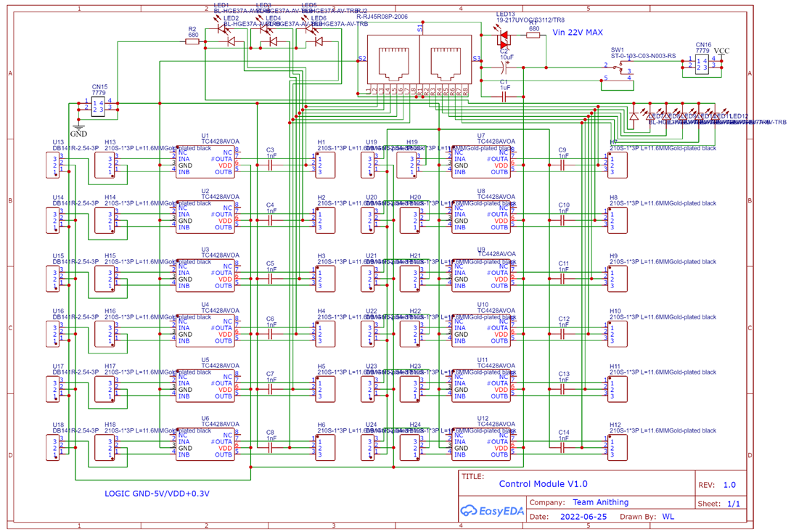Click the VCC net label at top right
The height and width of the screenshot is (532, 791).
pos(722,51)
